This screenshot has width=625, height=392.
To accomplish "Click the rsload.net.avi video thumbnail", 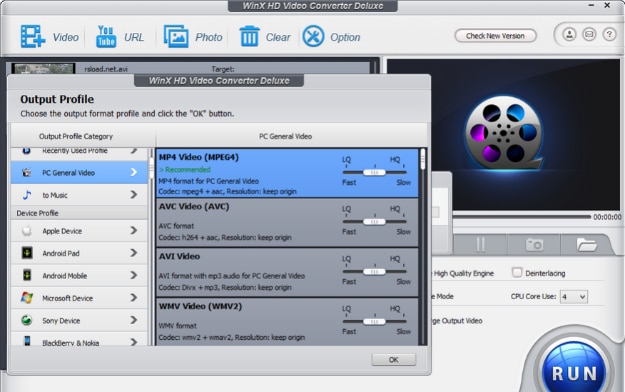I will (43, 68).
